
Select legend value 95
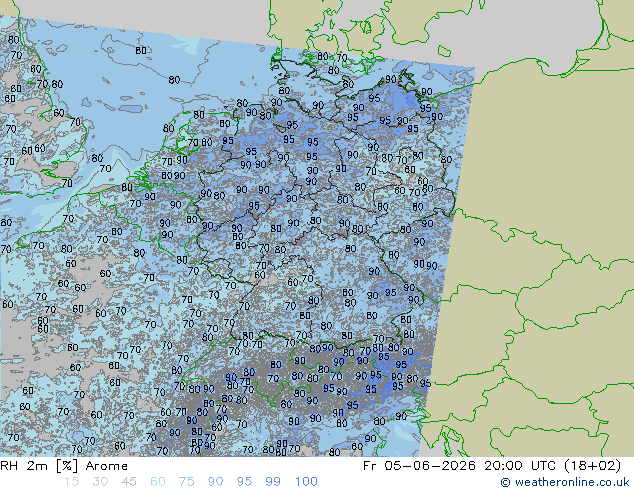tap(244, 482)
